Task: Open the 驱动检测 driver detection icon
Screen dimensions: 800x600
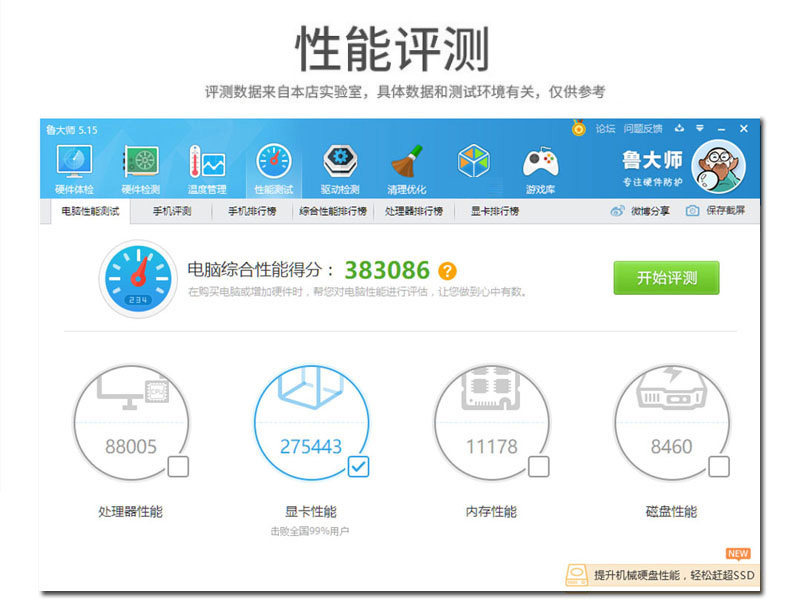Action: pos(340,170)
